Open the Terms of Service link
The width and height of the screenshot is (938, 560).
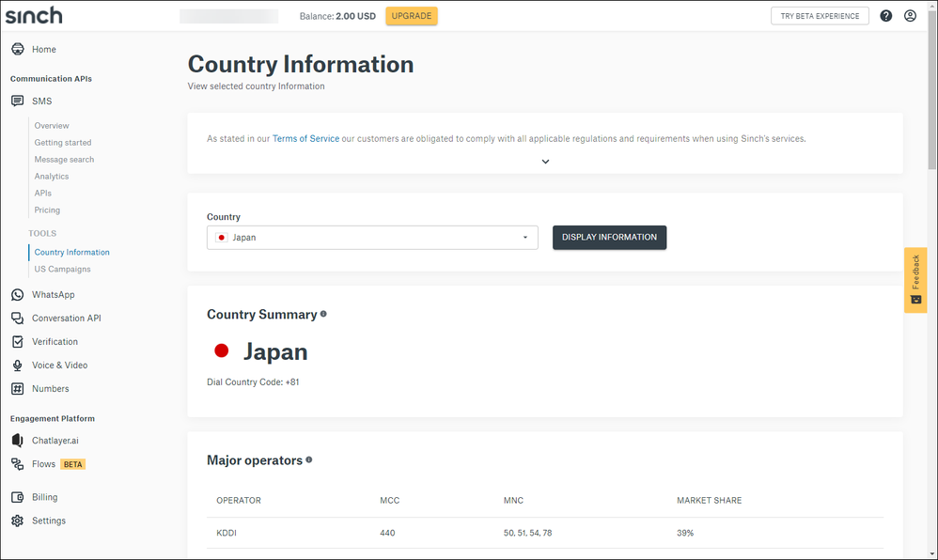pyautogui.click(x=305, y=139)
